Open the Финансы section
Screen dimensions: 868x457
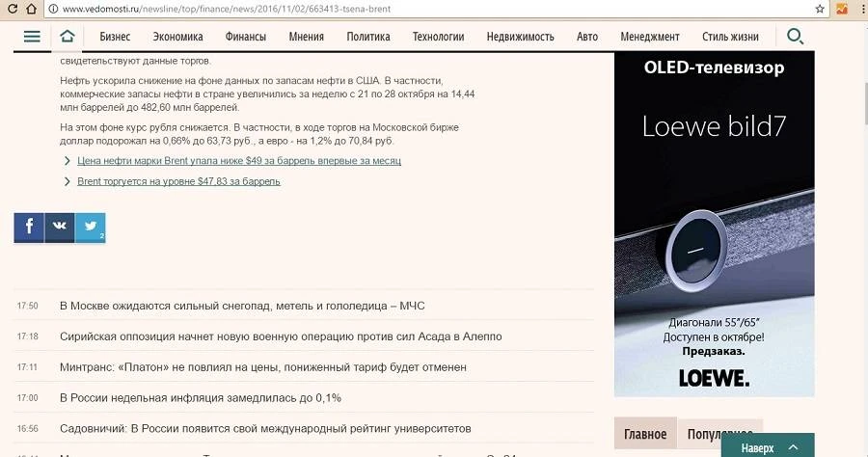pos(246,37)
